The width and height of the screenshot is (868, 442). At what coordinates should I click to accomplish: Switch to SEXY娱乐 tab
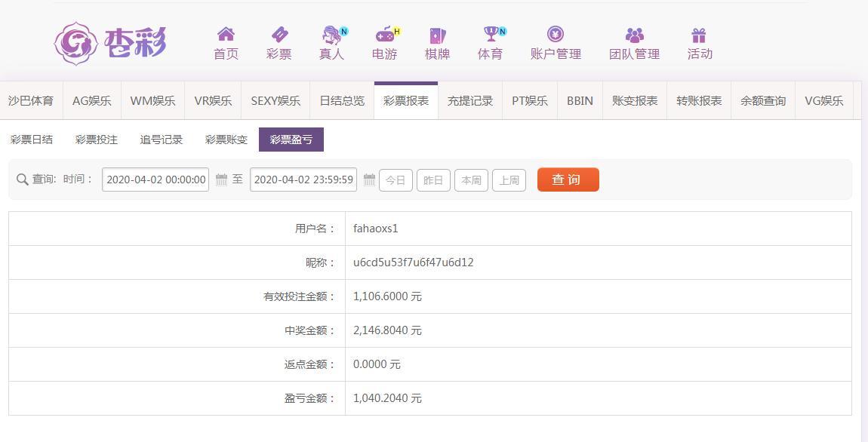(275, 100)
